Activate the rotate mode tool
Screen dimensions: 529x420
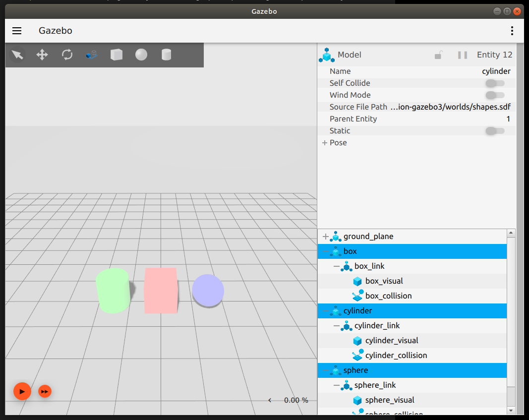67,55
